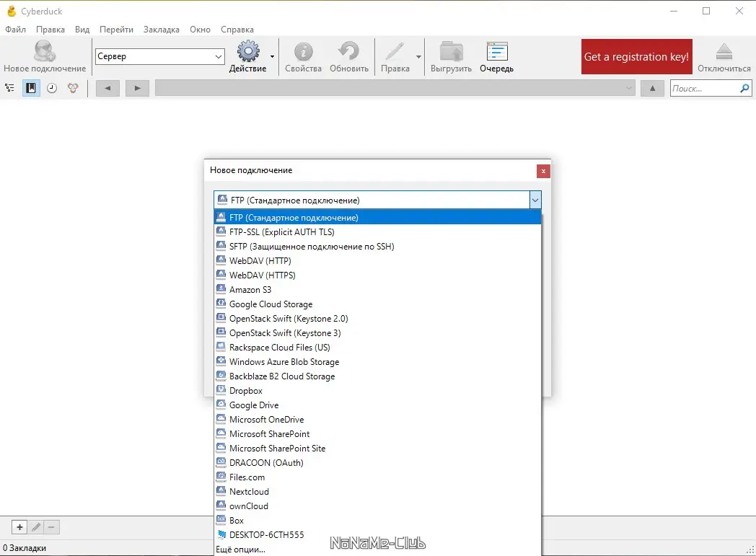This screenshot has width=756, height=556.
Task: Switch to outline browser view icon
Action: click(9, 88)
